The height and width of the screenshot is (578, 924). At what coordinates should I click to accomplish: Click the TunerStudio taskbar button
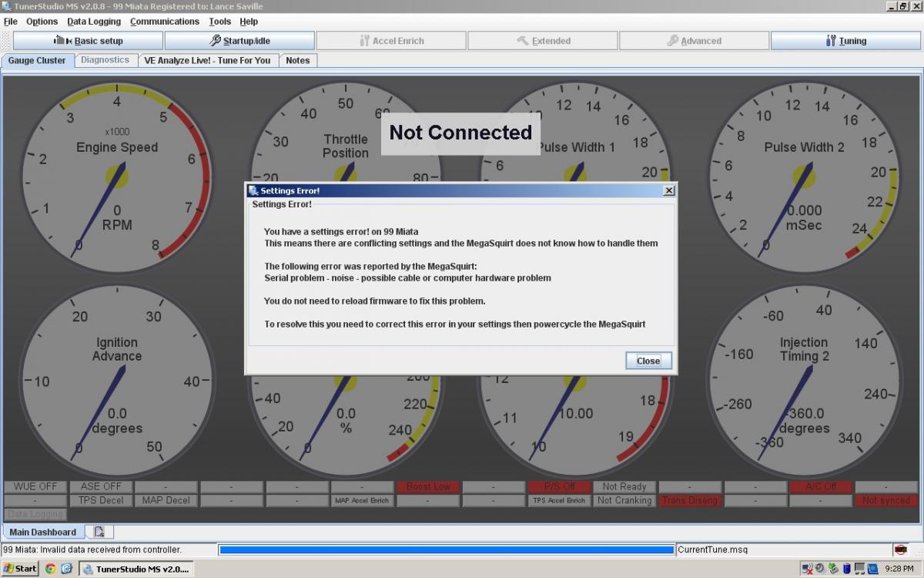pyautogui.click(x=136, y=569)
